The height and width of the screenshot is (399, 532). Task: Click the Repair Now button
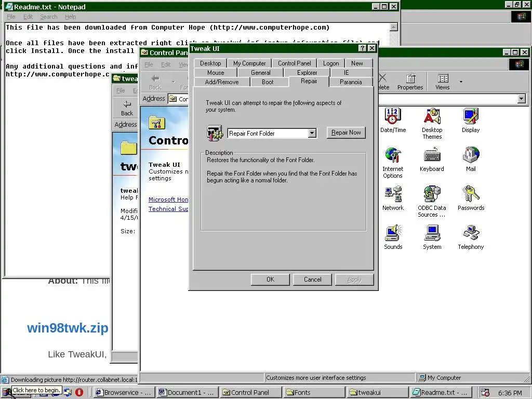tap(345, 132)
